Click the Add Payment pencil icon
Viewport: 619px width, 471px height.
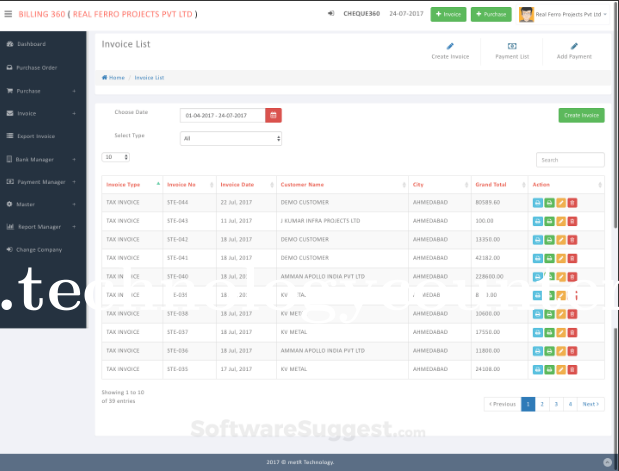tap(574, 46)
